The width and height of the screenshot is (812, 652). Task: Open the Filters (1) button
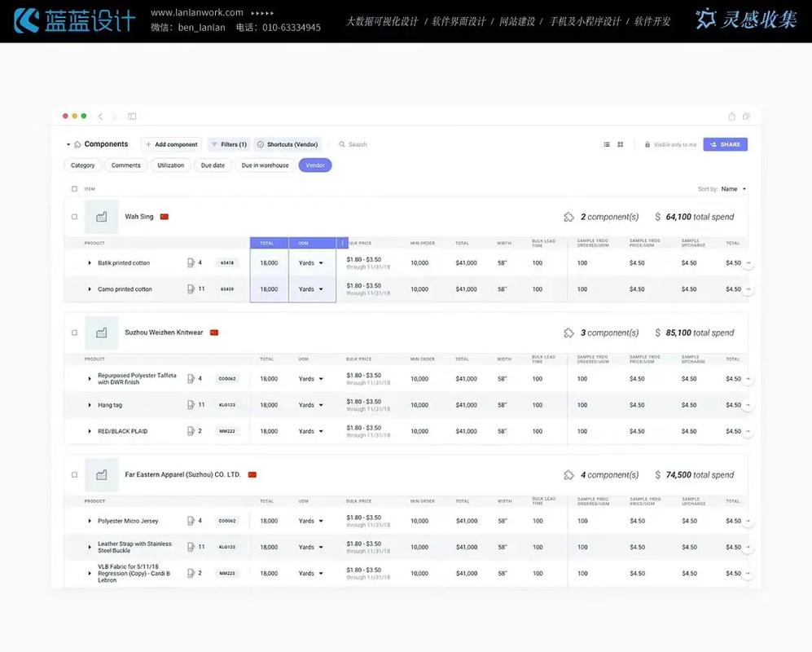(x=229, y=144)
